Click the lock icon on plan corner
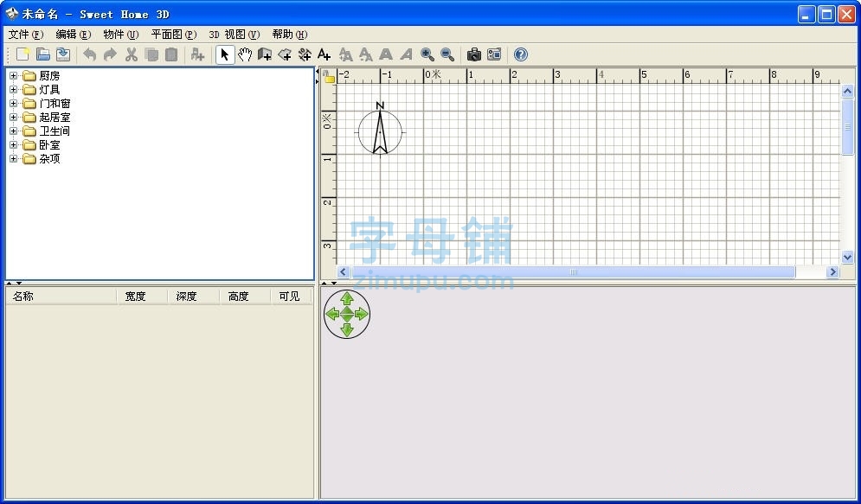 pos(328,76)
